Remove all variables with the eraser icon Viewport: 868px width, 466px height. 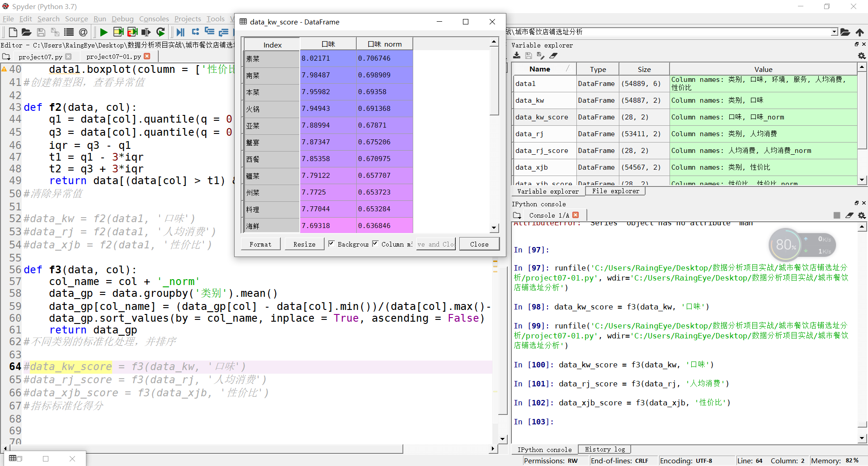point(553,56)
